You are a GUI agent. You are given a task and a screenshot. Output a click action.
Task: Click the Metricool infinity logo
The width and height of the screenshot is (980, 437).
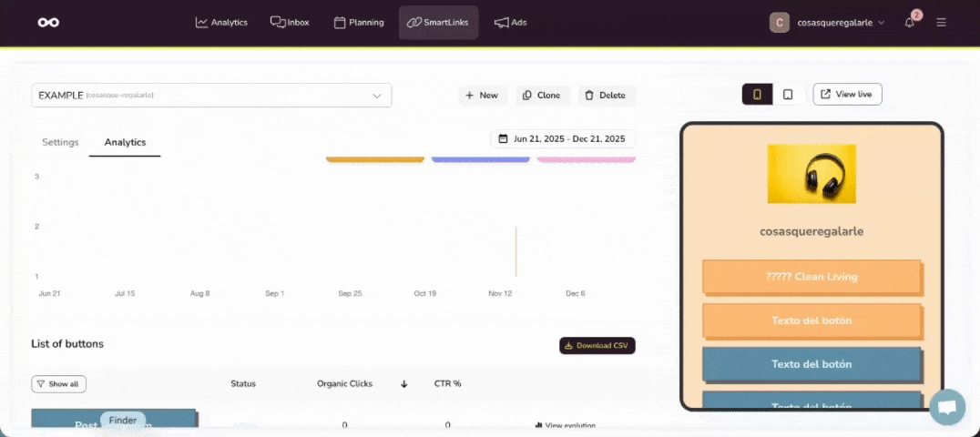tap(48, 22)
